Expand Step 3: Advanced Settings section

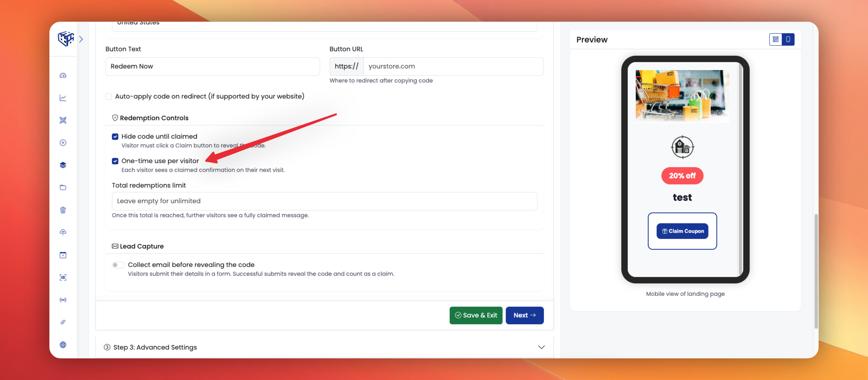324,347
